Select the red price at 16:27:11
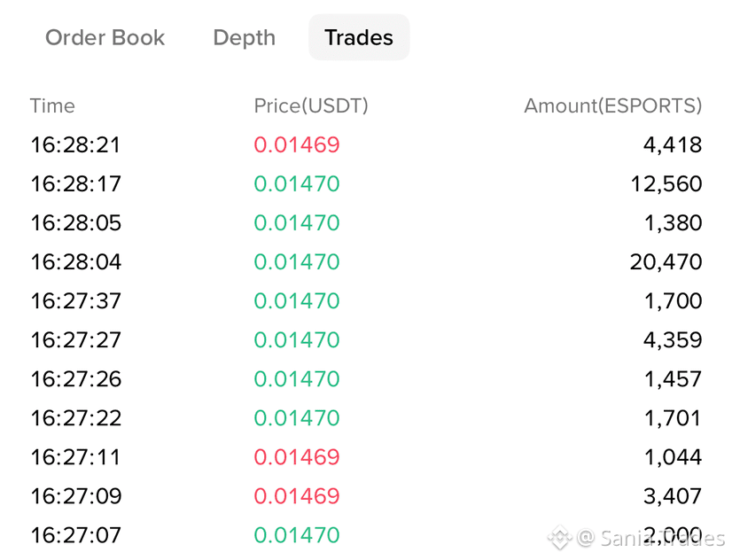 [297, 457]
